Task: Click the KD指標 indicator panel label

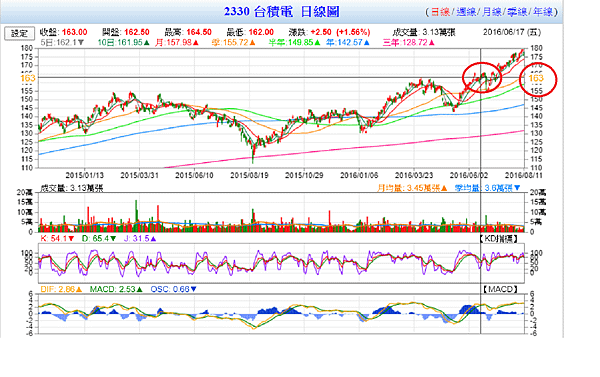Action: point(499,239)
